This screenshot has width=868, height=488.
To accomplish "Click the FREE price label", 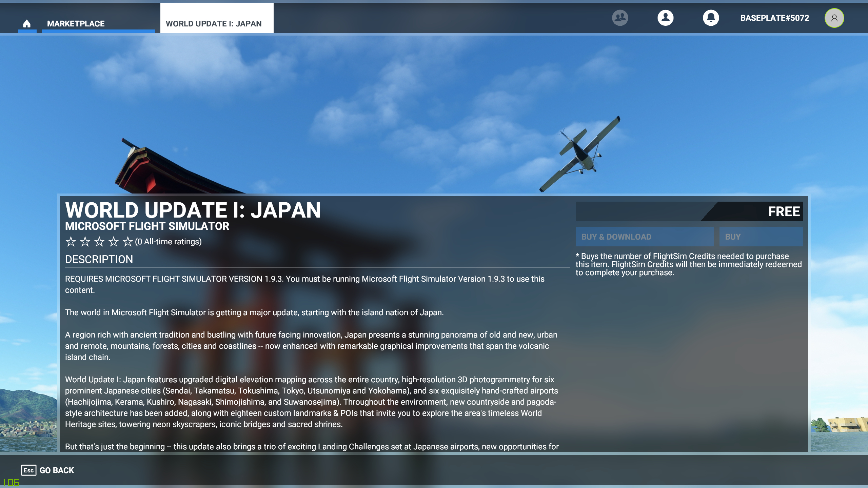I will pyautogui.click(x=784, y=211).
